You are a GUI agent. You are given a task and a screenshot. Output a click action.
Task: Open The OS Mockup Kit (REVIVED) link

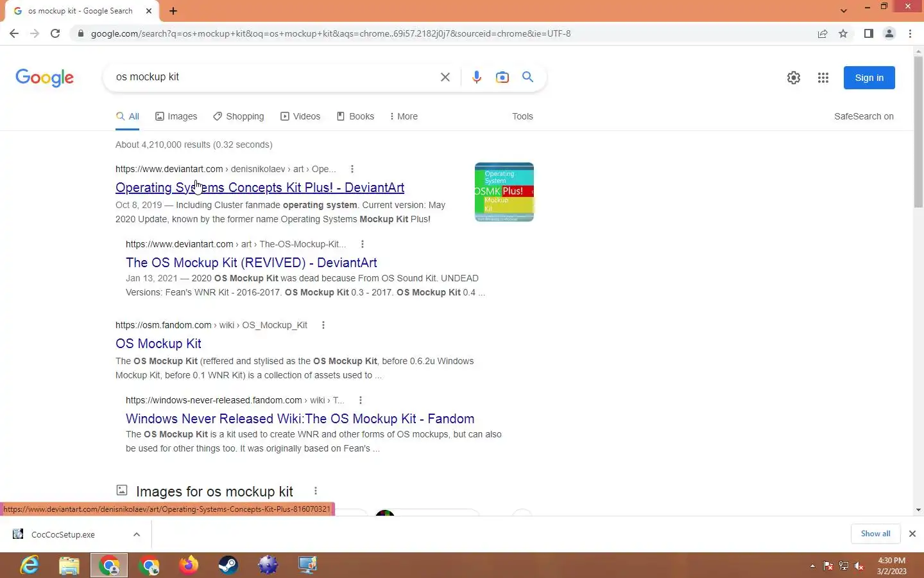coord(251,263)
